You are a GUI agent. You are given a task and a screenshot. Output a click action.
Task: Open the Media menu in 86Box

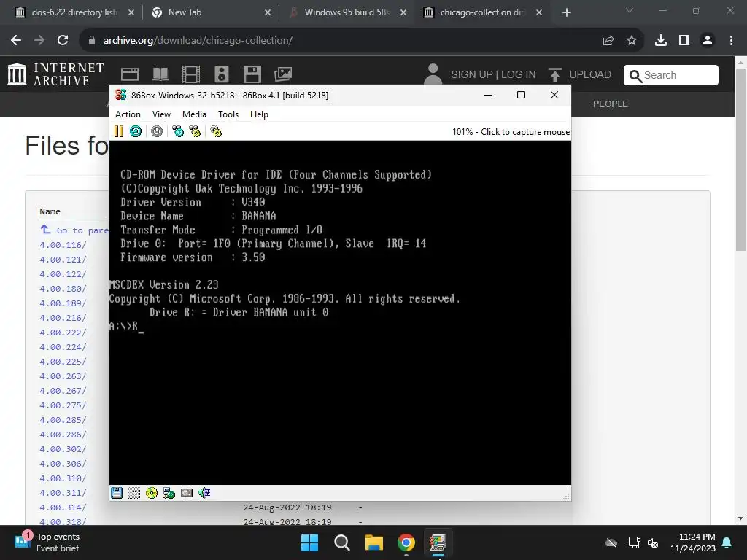click(194, 114)
